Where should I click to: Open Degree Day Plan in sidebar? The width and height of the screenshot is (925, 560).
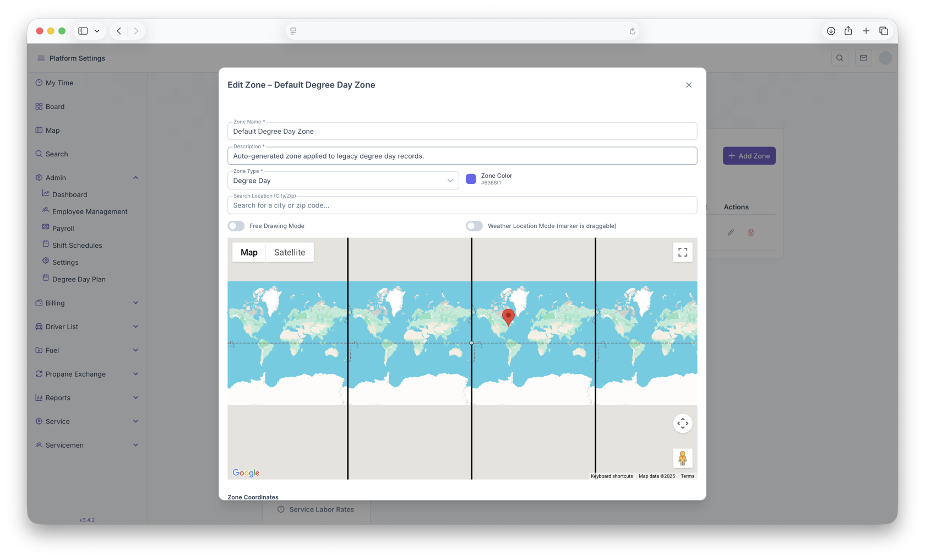79,279
